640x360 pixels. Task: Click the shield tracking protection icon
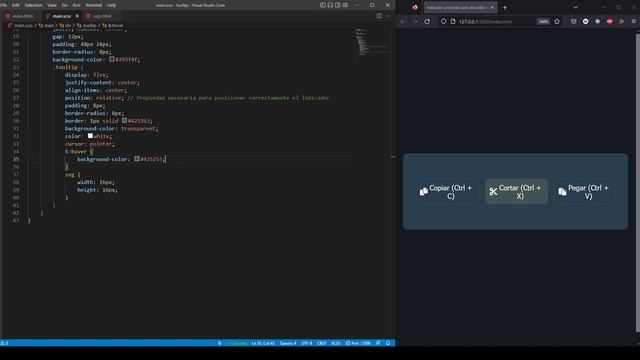pyautogui.click(x=444, y=22)
